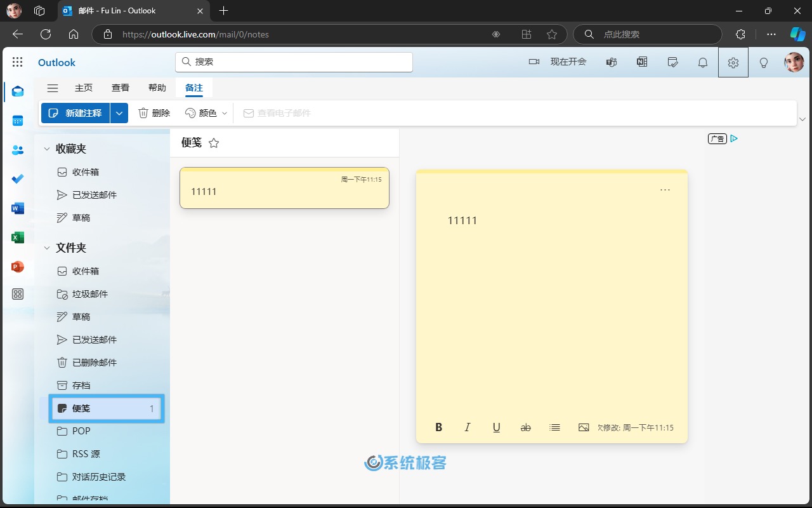
Task: Open a new browser tab
Action: pyautogui.click(x=223, y=11)
